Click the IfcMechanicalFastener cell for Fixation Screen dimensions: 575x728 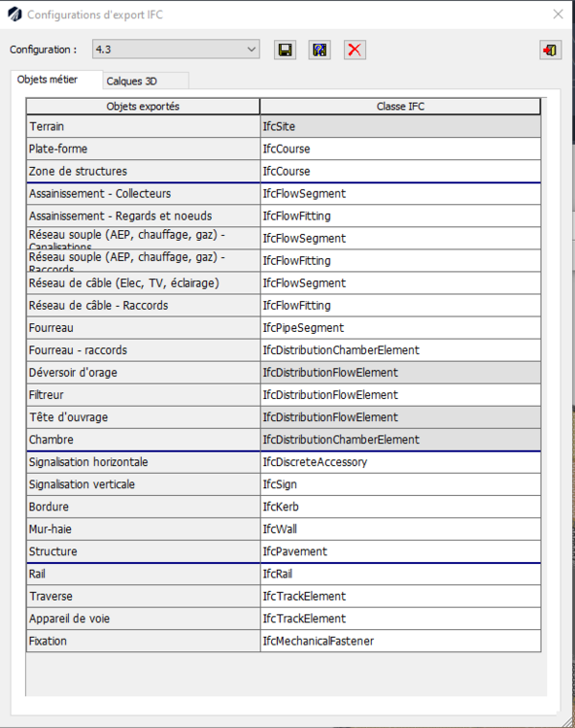(x=400, y=641)
